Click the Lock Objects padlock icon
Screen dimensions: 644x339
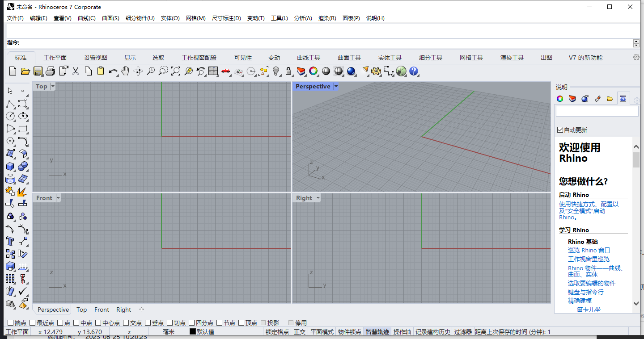coord(288,71)
